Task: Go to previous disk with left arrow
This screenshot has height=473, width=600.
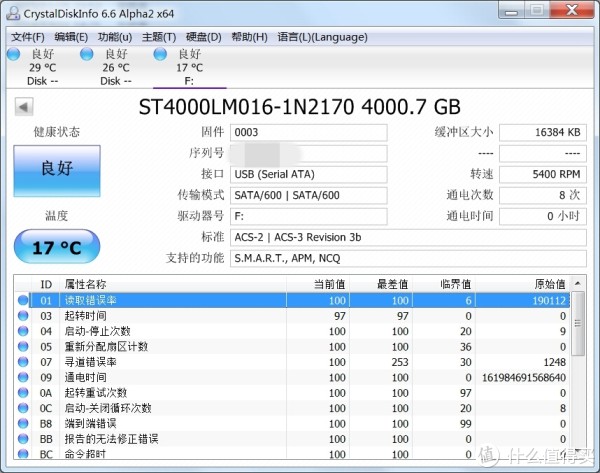Action: pos(24,107)
